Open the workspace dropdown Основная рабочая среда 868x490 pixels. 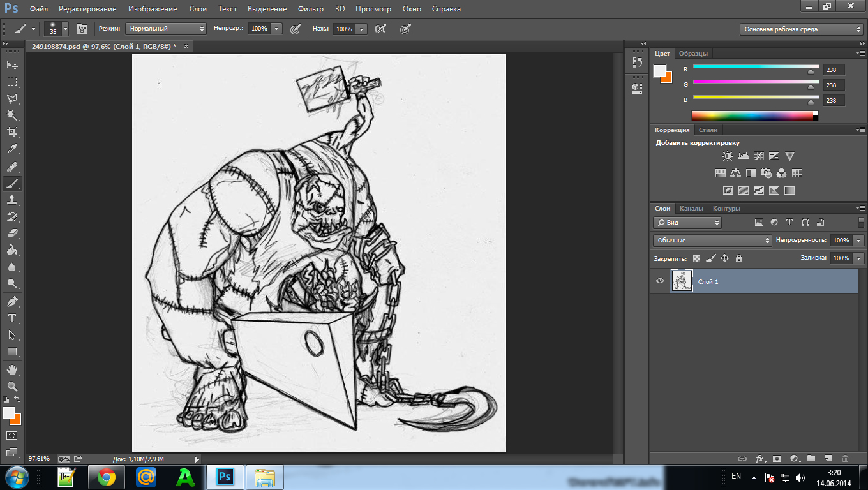(x=802, y=29)
